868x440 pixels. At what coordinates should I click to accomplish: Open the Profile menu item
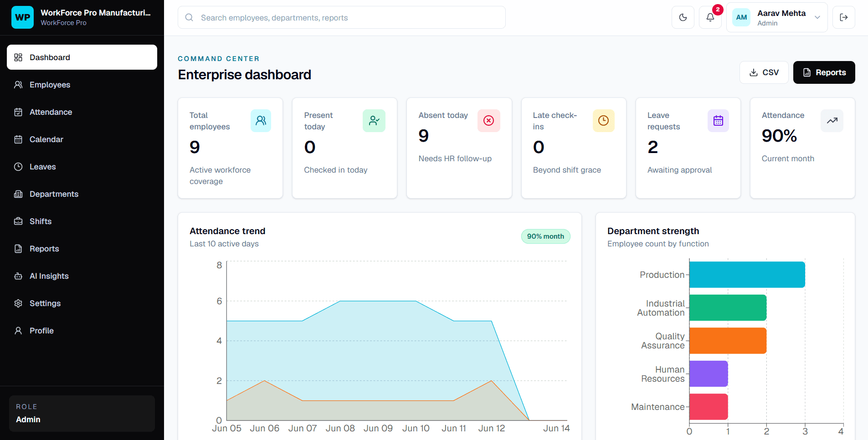tap(82, 331)
